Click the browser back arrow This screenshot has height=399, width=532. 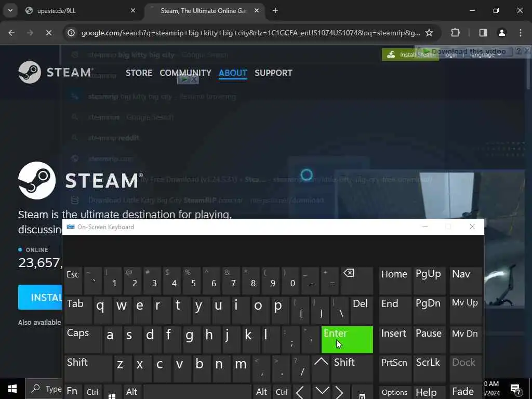pyautogui.click(x=11, y=33)
